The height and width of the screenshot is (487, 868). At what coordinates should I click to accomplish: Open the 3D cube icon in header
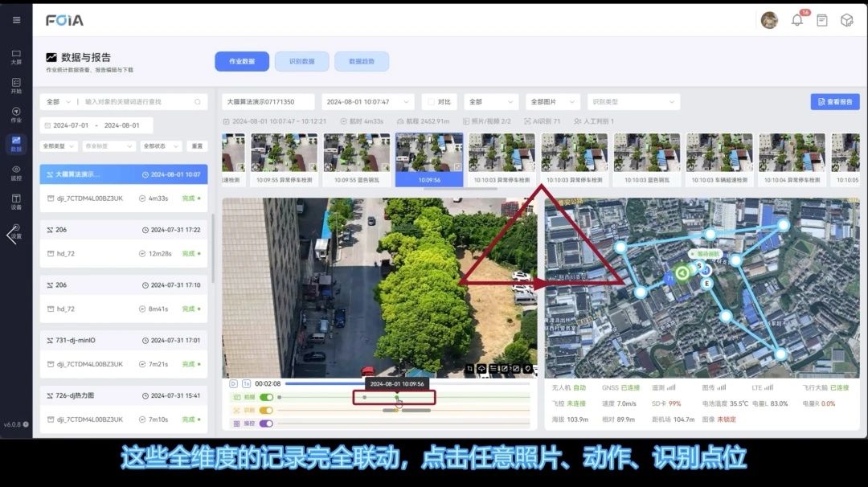tap(846, 20)
